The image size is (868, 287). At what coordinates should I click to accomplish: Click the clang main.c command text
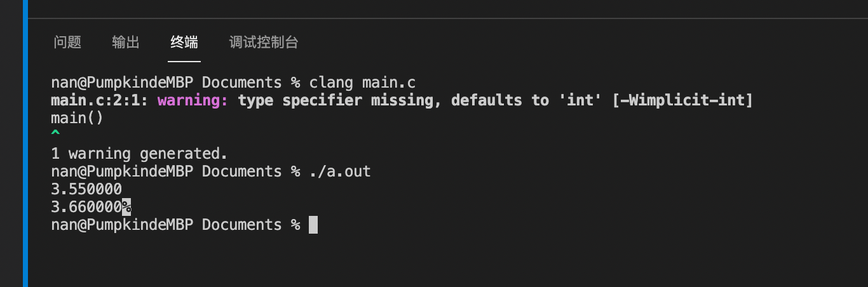[362, 83]
